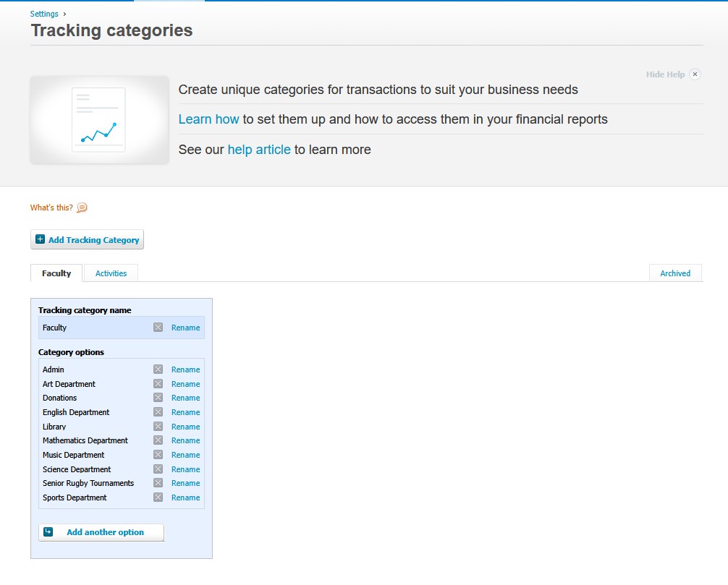Remove the Library category option
728x585 pixels.
tap(158, 427)
